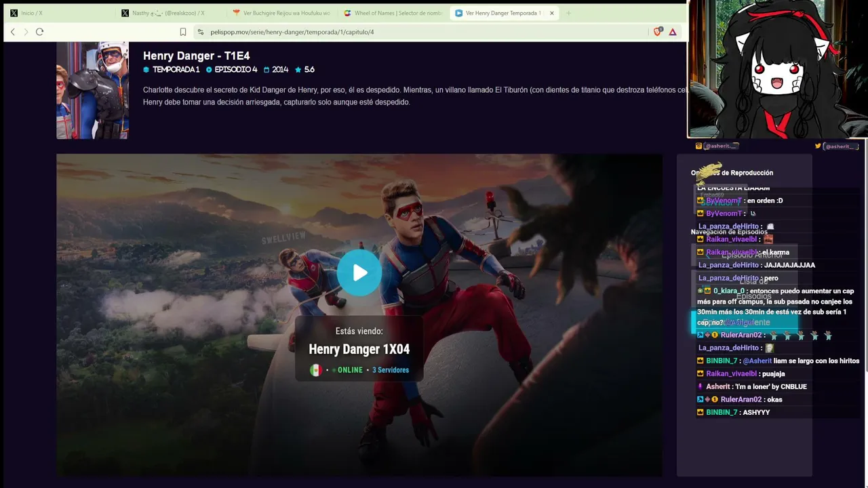The height and width of the screenshot is (488, 868).
Task: Switch to the Nasthy (@realskzoo) / X tab
Action: click(168, 13)
